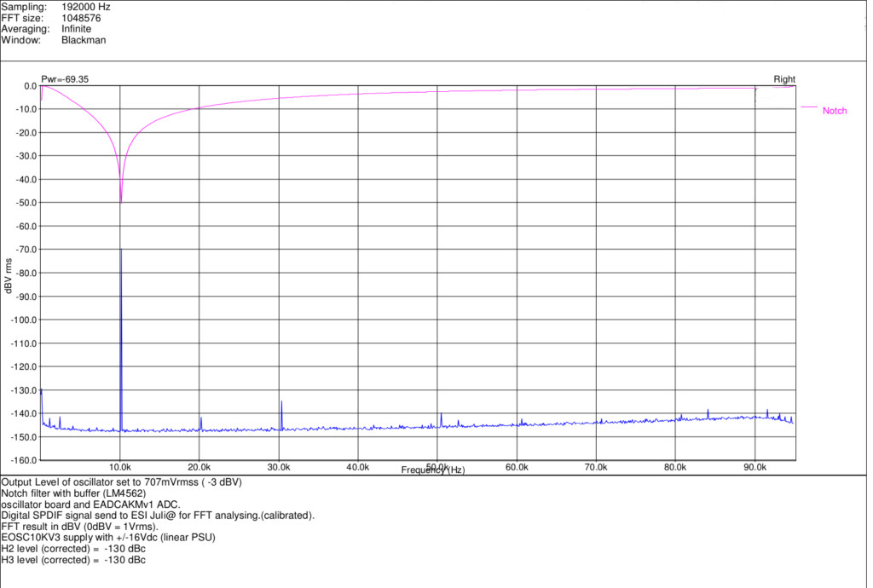Image resolution: width=873 pixels, height=588 pixels.
Task: Click the "-110.0" y-axis tick label
Action: 24,343
